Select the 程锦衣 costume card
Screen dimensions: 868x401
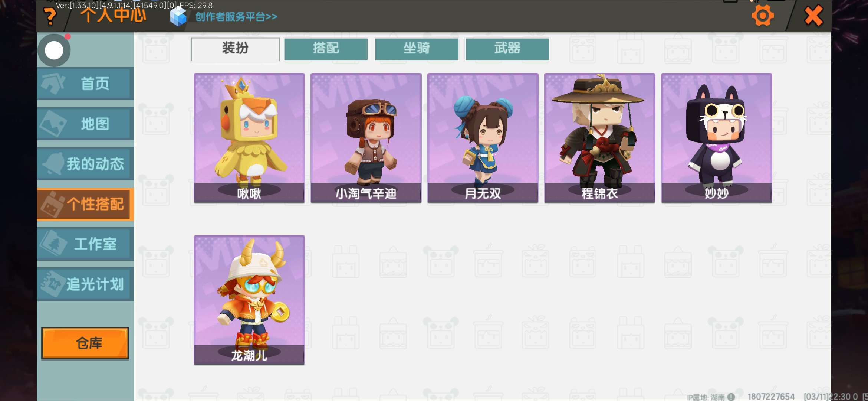pyautogui.click(x=600, y=138)
